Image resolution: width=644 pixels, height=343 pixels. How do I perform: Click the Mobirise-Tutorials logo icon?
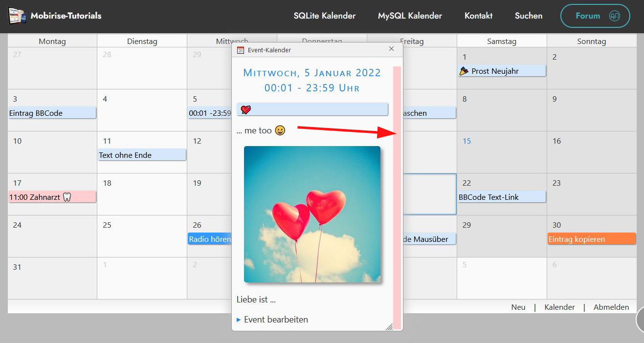click(x=18, y=16)
